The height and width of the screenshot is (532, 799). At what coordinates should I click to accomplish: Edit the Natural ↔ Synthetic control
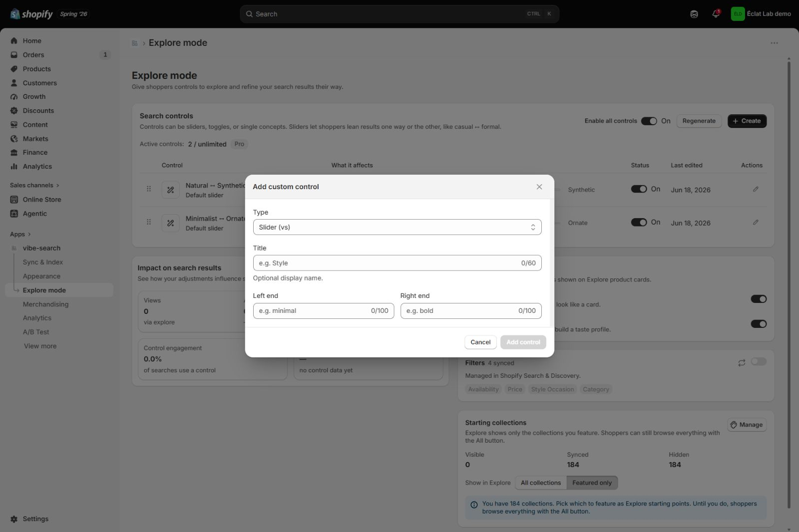(x=756, y=189)
